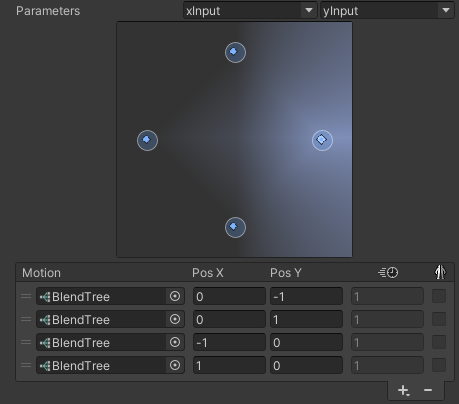
Task: Grab the reorder handle of the second motion row
Action: click(x=26, y=319)
